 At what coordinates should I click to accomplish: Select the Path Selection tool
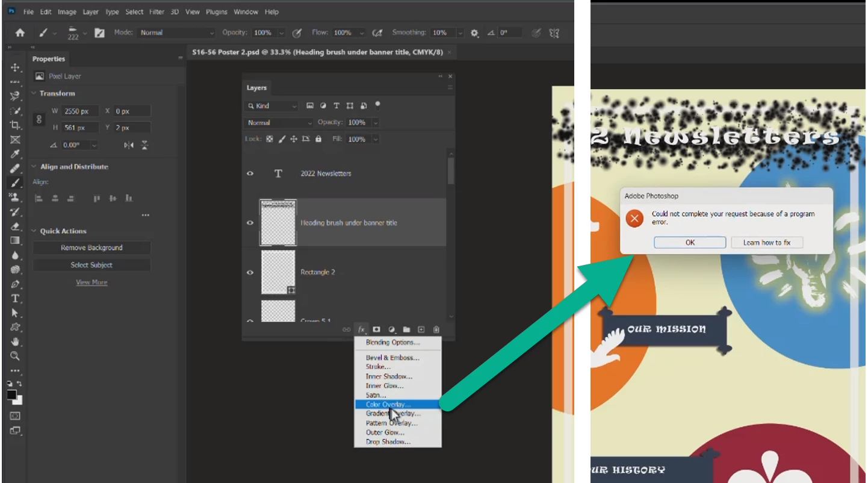[x=16, y=313]
